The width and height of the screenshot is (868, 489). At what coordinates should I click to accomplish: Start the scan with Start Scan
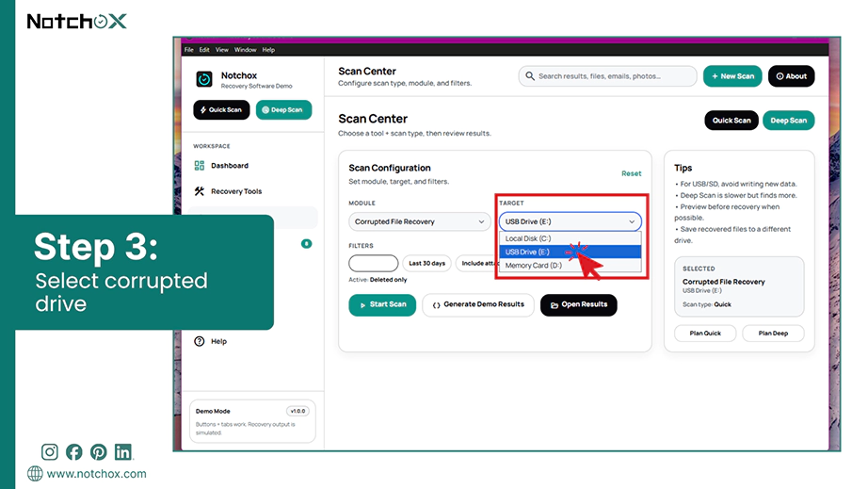[382, 304]
